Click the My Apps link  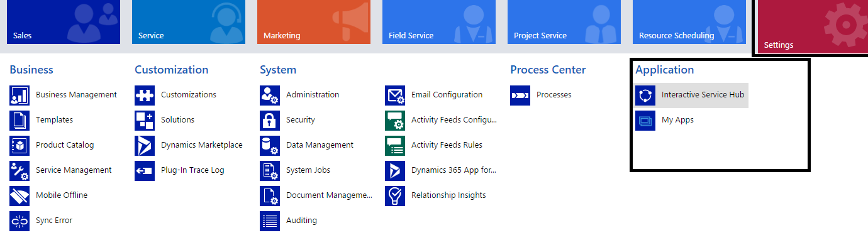(x=677, y=120)
